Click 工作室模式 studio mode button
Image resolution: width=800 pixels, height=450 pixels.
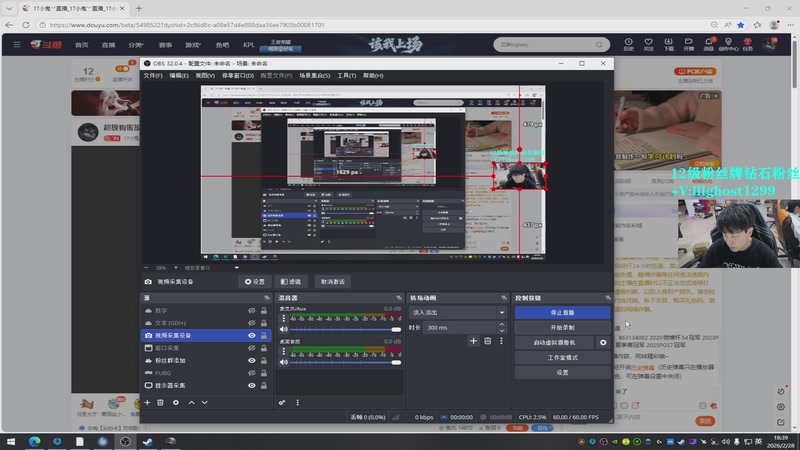[x=562, y=358]
